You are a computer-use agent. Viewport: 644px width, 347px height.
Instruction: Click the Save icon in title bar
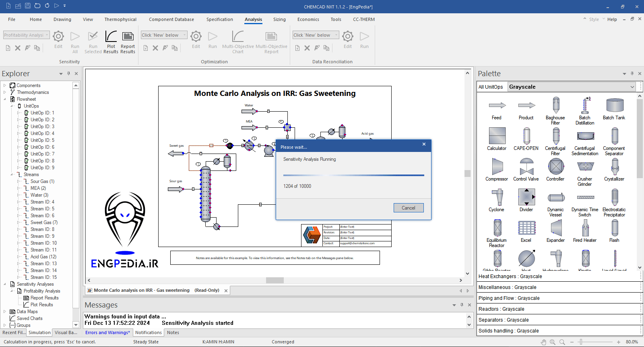pos(28,6)
